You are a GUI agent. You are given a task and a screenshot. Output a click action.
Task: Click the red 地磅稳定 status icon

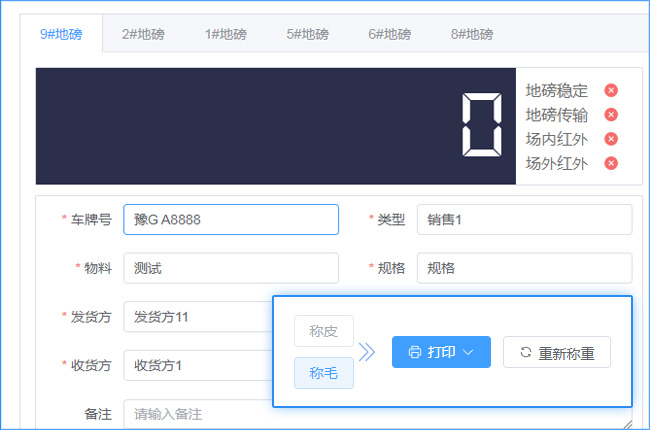pos(611,91)
